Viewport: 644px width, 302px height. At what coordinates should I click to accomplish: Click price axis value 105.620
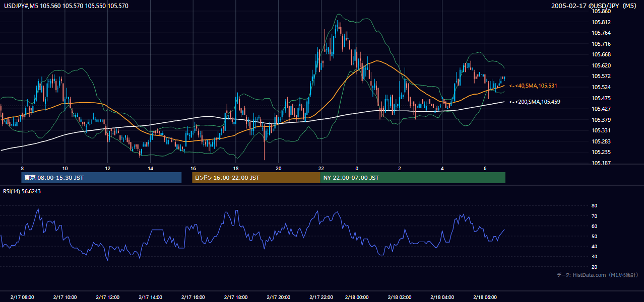point(601,65)
